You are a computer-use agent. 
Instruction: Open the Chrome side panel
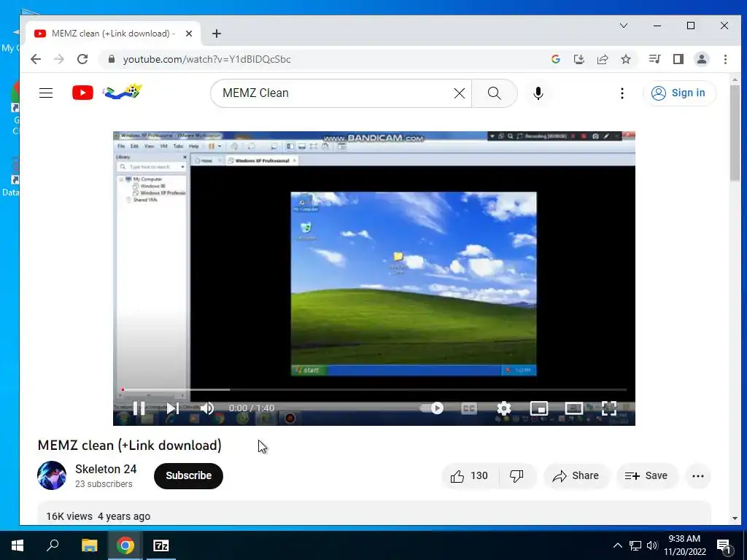pos(678,59)
